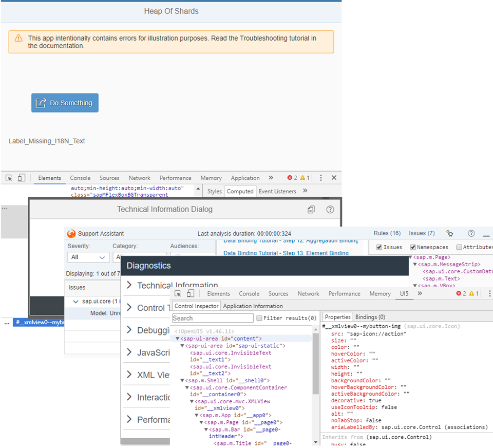The height and width of the screenshot is (448, 493).
Task: Click the Do Something button
Action: click(x=65, y=103)
